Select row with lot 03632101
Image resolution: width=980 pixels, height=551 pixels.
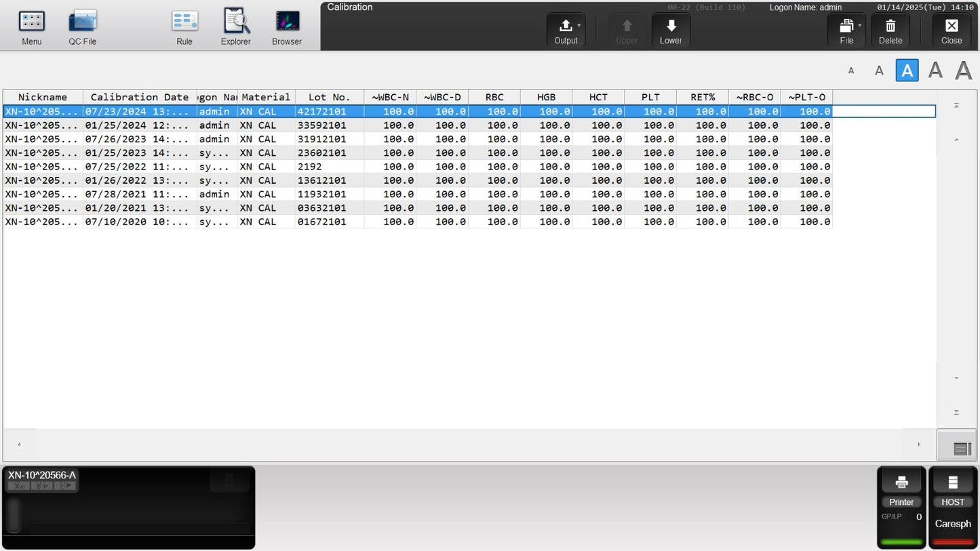coord(418,208)
